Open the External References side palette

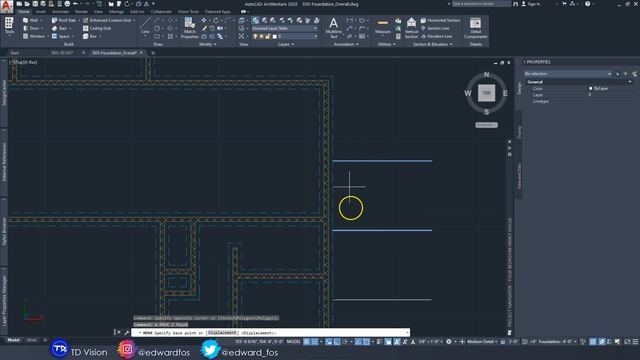click(4, 162)
